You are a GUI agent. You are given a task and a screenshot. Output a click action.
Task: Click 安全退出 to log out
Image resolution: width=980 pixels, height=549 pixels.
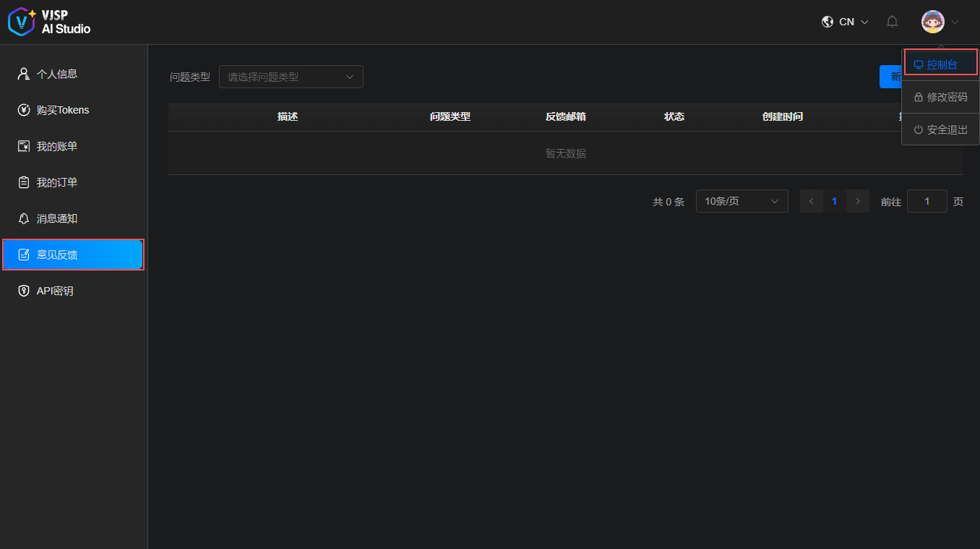pyautogui.click(x=941, y=129)
